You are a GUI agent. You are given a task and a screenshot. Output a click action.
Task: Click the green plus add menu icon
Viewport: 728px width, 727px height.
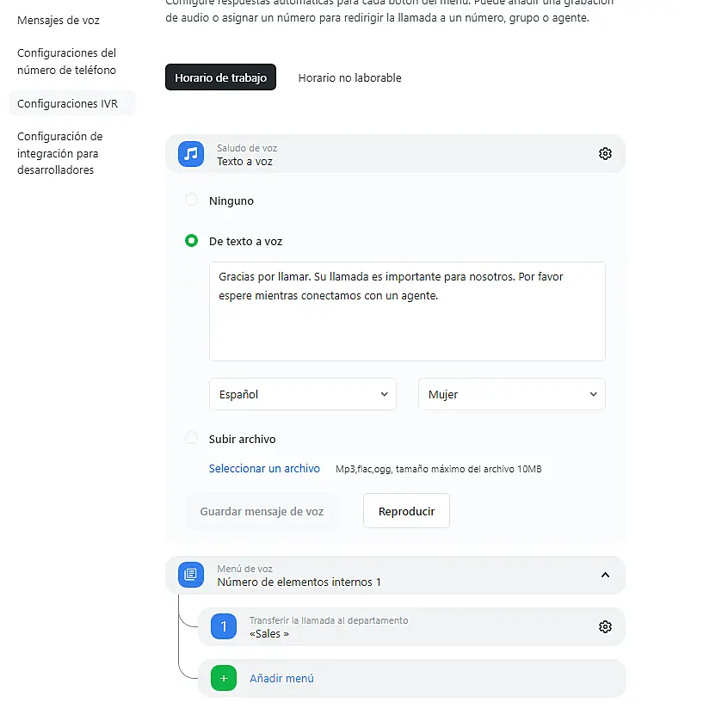point(224,678)
